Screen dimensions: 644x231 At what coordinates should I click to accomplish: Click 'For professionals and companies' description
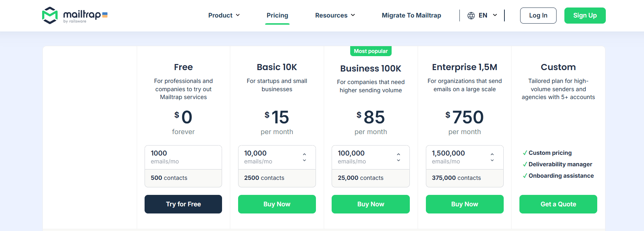183,89
